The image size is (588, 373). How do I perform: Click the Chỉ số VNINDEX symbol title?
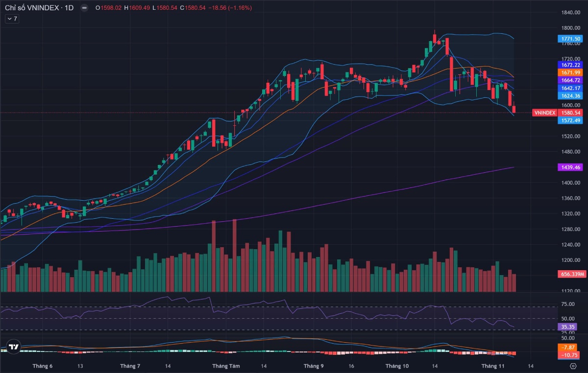(x=33, y=8)
